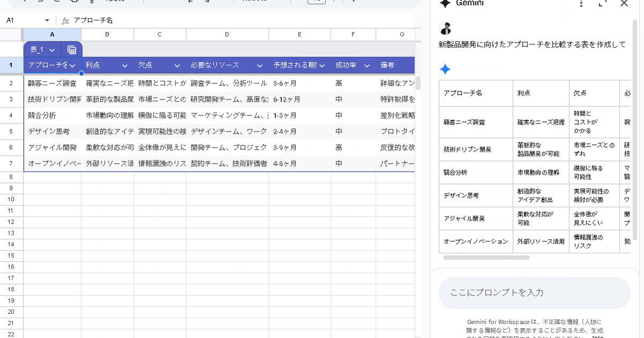Select the row 5 header
The height and width of the screenshot is (338, 644).
[11, 131]
